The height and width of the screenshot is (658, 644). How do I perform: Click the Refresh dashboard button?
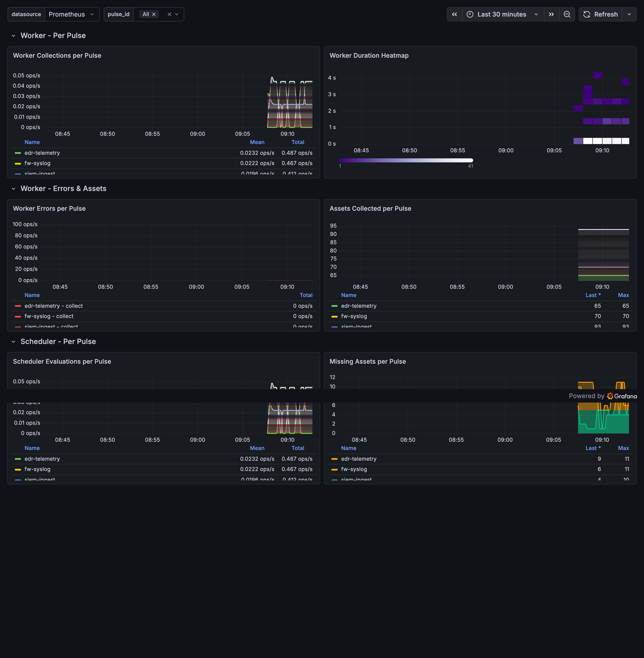click(x=600, y=14)
